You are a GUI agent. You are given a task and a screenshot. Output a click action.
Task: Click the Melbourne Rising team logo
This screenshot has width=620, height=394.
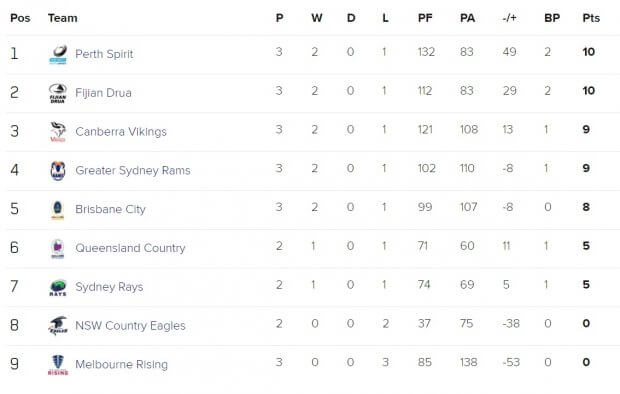pyautogui.click(x=58, y=365)
